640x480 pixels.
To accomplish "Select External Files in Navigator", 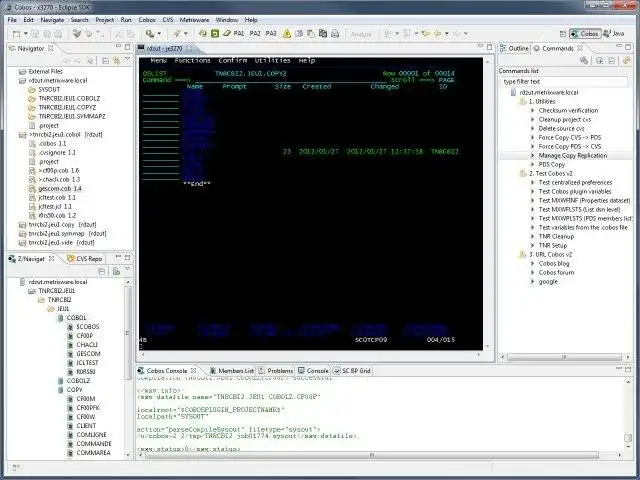I will (45, 71).
